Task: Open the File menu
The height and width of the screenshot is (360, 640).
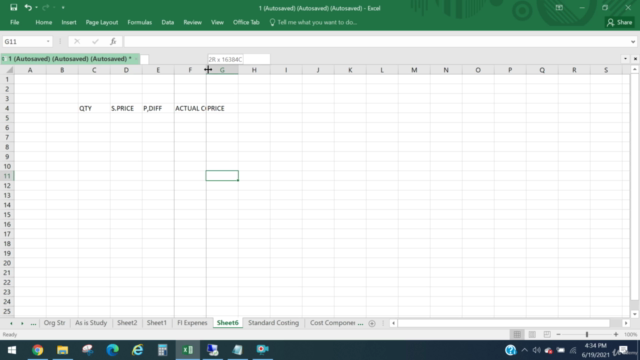Action: pyautogui.click(x=15, y=22)
